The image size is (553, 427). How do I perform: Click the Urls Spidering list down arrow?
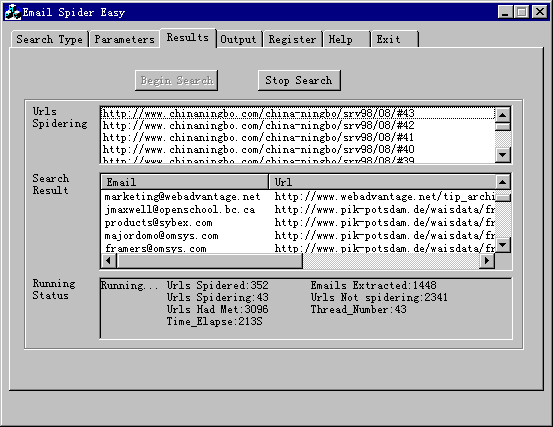[x=503, y=154]
